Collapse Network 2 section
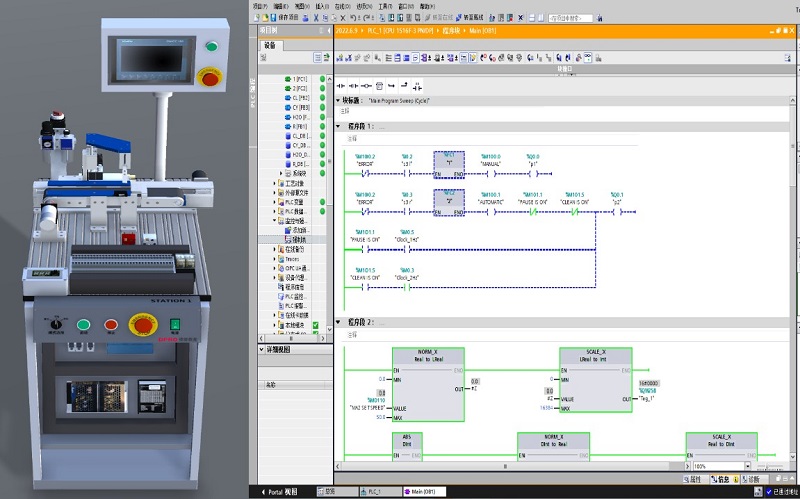The image size is (800, 499). click(337, 322)
